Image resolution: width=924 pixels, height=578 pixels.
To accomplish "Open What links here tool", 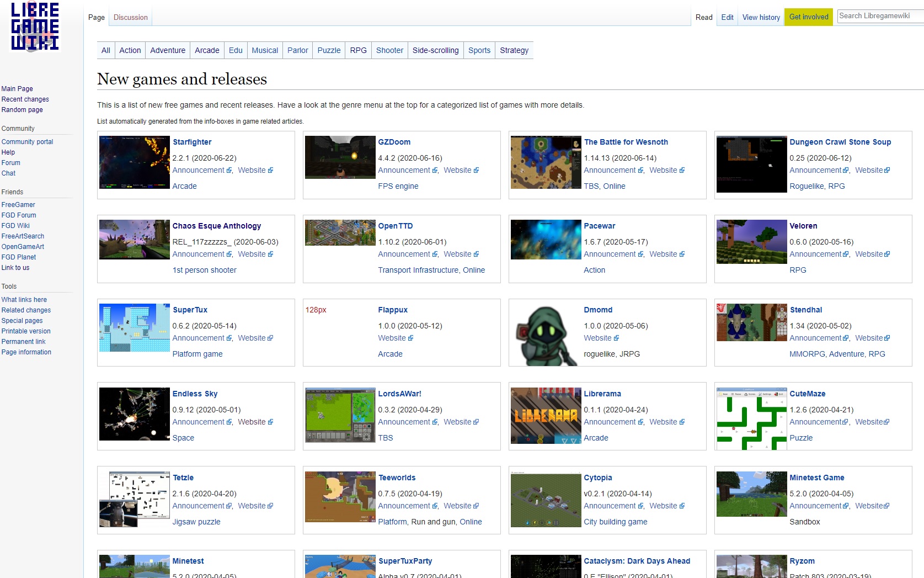I will (x=24, y=300).
